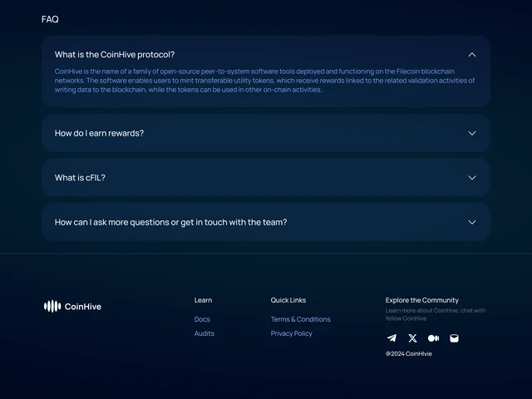532x399 pixels.
Task: Click 'How can I ask more questions' title
Action: coord(170,222)
